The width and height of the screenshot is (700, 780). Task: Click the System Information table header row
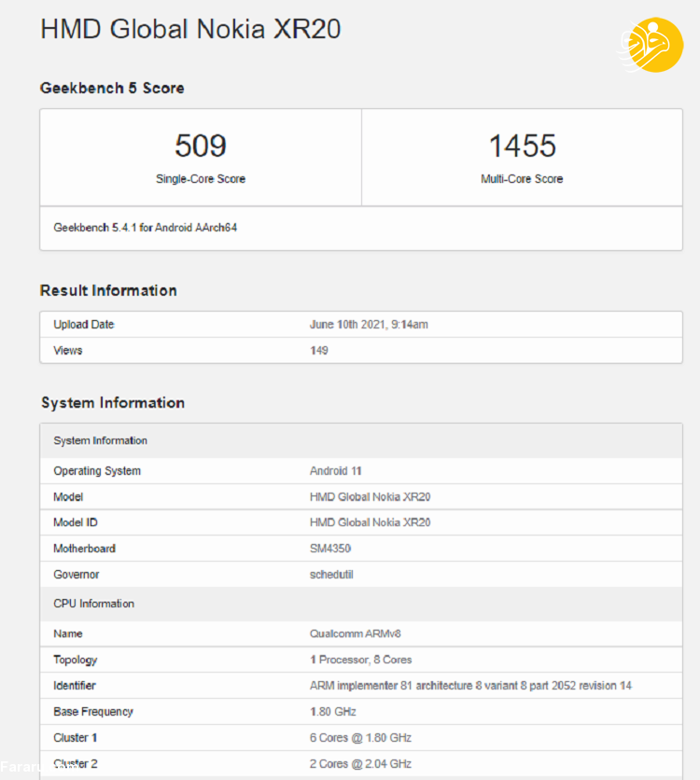point(361,440)
